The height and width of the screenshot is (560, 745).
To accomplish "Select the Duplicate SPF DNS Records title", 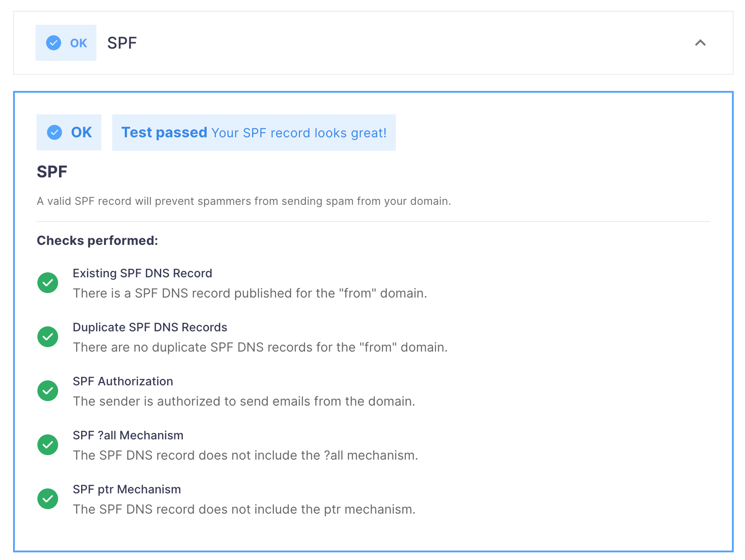I will pos(150,327).
